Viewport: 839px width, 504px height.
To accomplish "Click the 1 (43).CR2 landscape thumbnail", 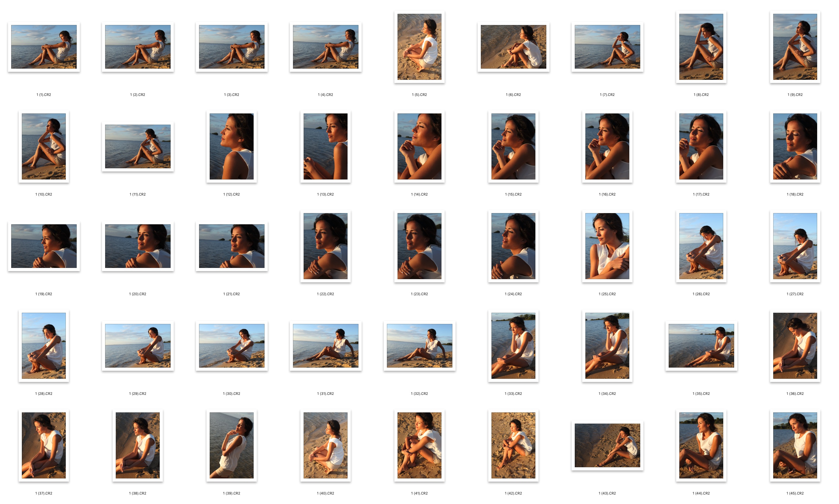I will tap(607, 445).
